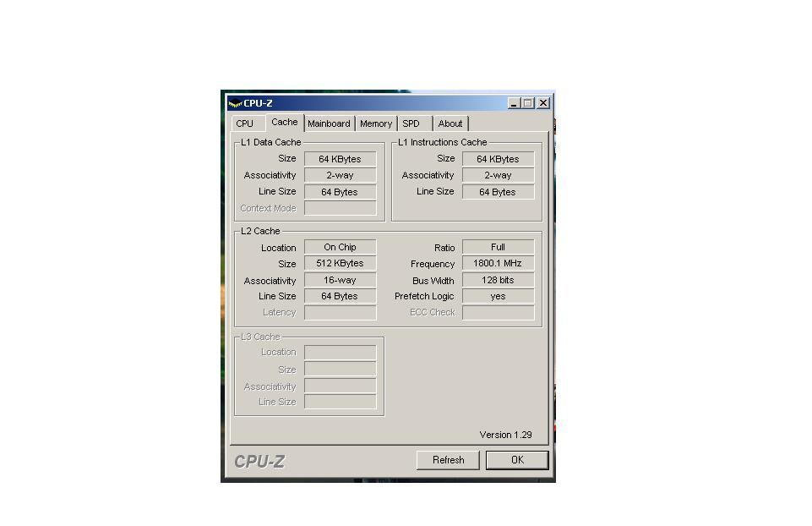Click the Version 1.29 text
This screenshot has width=812, height=526.
505,435
